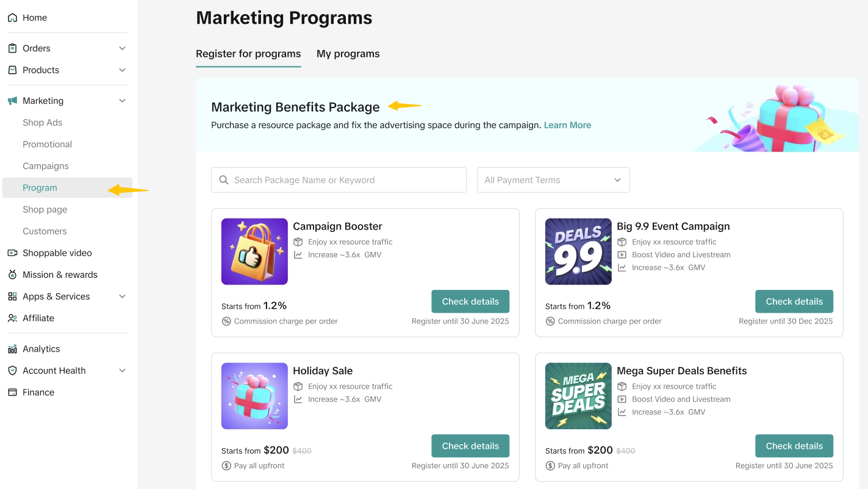Click the Shoppable video icon
This screenshot has width=868, height=489.
pyautogui.click(x=12, y=253)
